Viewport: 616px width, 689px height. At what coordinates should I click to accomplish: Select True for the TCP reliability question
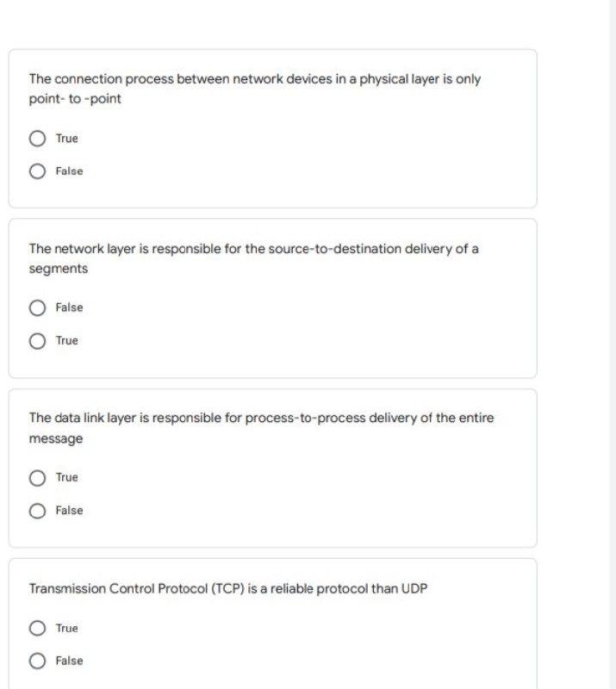pos(38,628)
